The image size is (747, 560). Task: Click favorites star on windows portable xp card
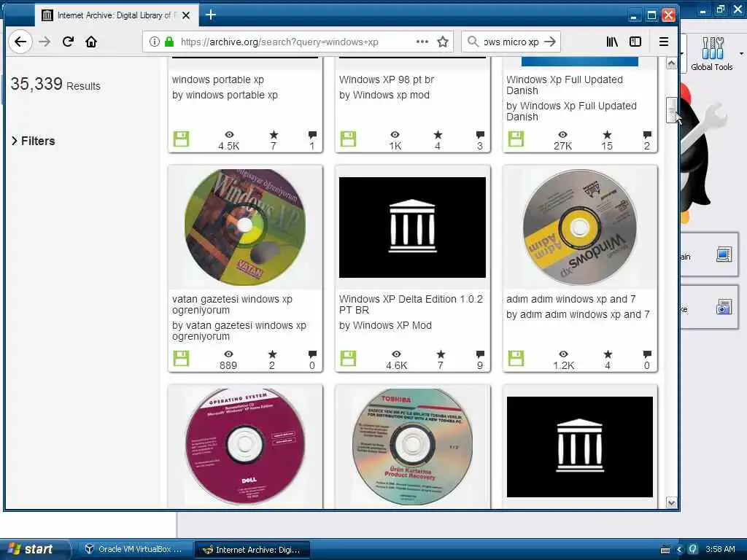[274, 135]
